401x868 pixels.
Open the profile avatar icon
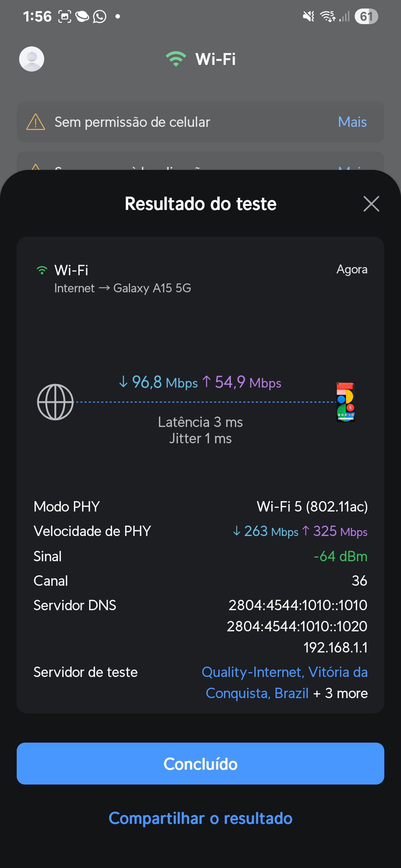click(x=32, y=59)
